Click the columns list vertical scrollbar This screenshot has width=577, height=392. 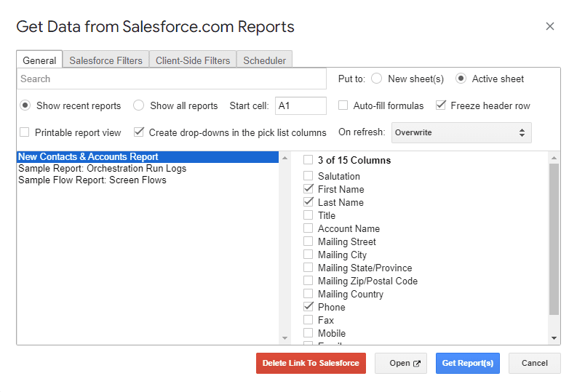[x=554, y=239]
